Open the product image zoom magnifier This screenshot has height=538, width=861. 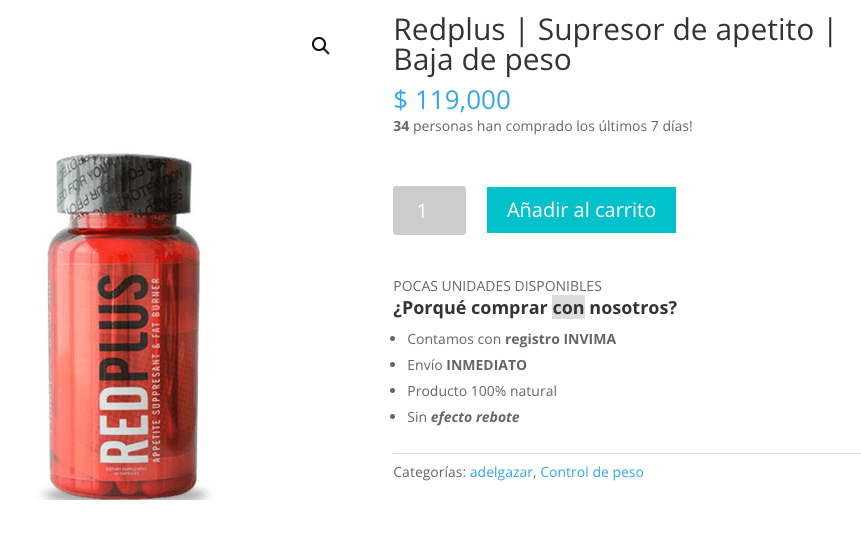[321, 46]
